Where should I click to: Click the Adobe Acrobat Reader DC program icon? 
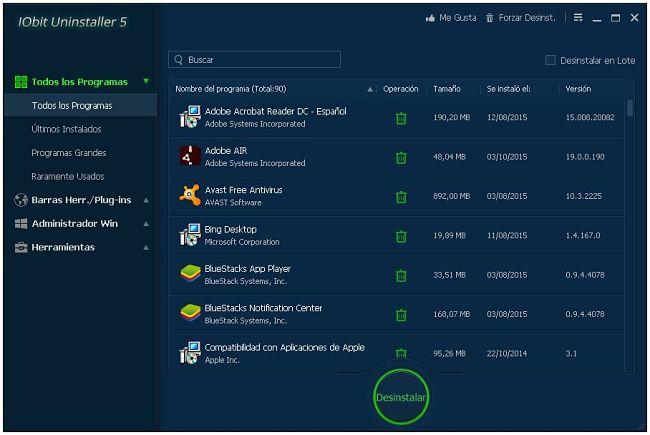pos(190,117)
